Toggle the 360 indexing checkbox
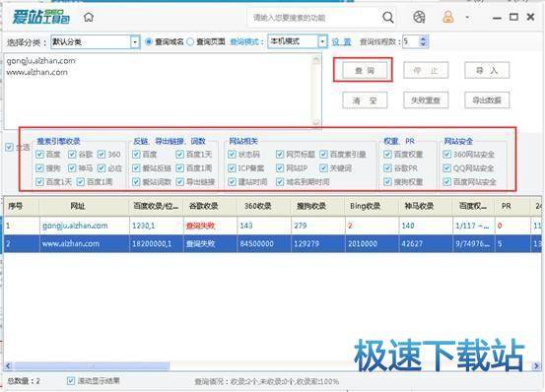545x392 pixels. [x=102, y=155]
